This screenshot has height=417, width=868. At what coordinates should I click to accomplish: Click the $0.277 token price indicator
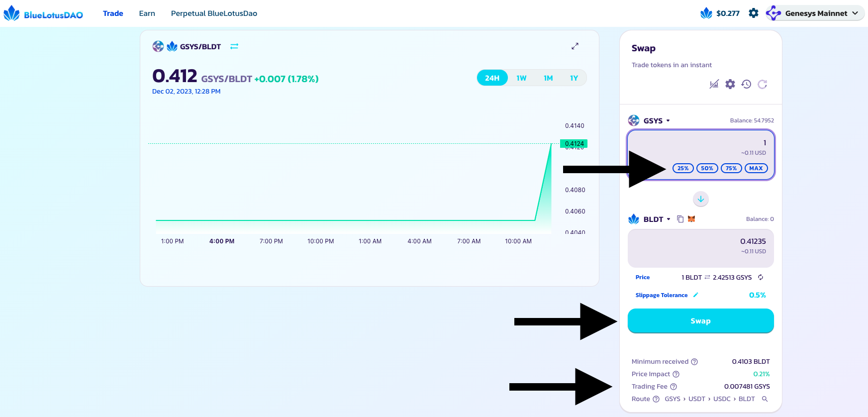(x=720, y=13)
